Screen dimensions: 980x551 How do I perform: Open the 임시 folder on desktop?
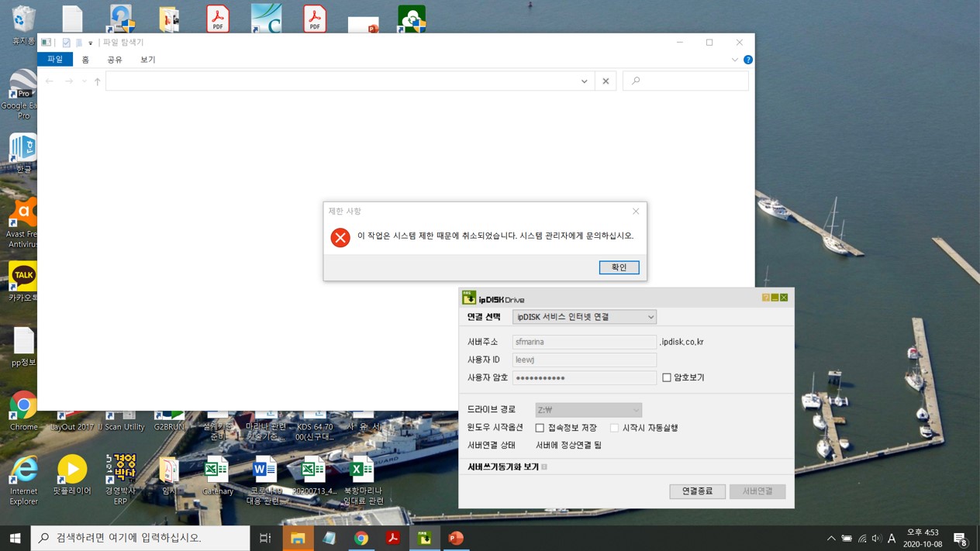tap(169, 475)
